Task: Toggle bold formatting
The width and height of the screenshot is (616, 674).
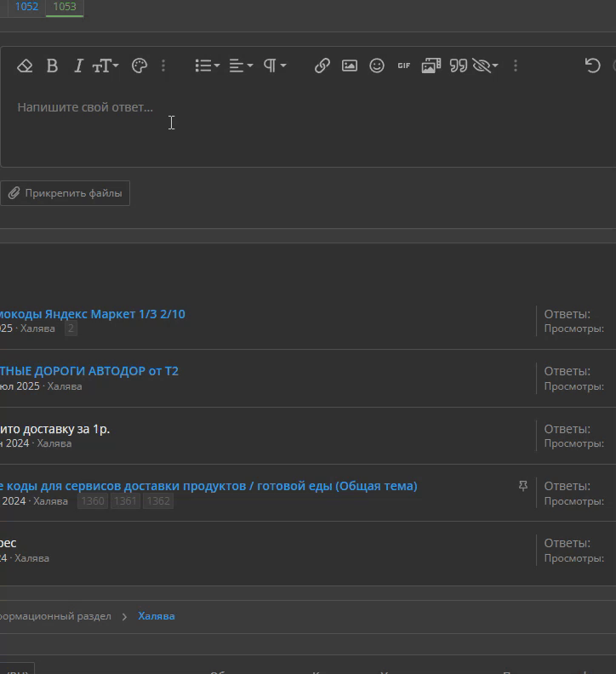Action: pyautogui.click(x=52, y=66)
